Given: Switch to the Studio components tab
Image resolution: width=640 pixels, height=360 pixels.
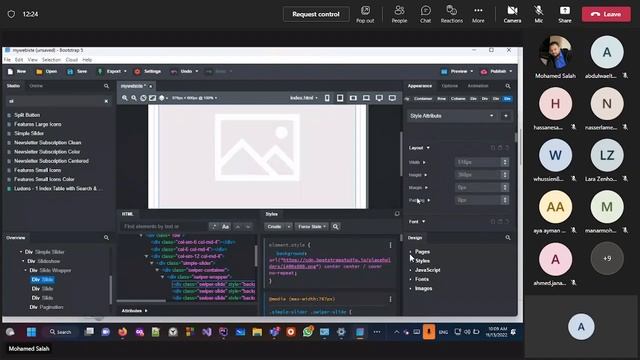Looking at the screenshot, I should click(13, 86).
